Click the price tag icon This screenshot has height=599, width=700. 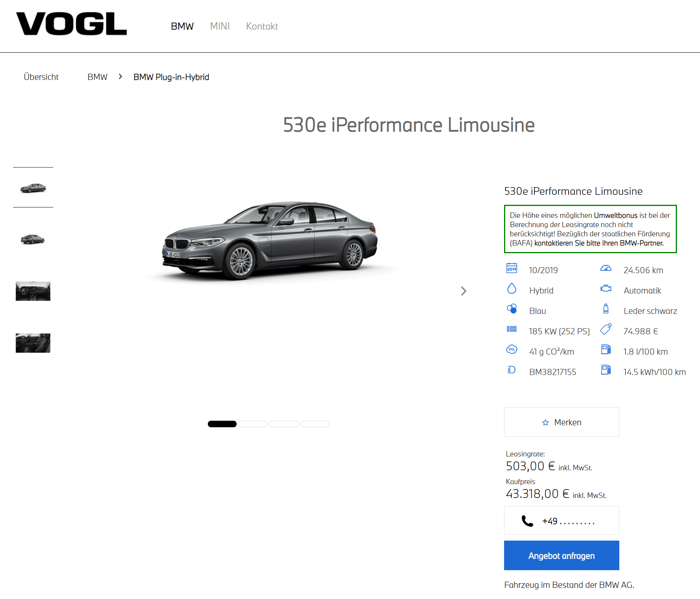click(x=606, y=329)
